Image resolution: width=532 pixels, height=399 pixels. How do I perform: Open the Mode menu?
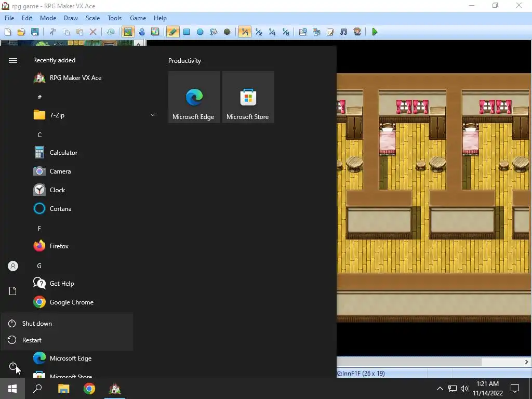coord(48,18)
